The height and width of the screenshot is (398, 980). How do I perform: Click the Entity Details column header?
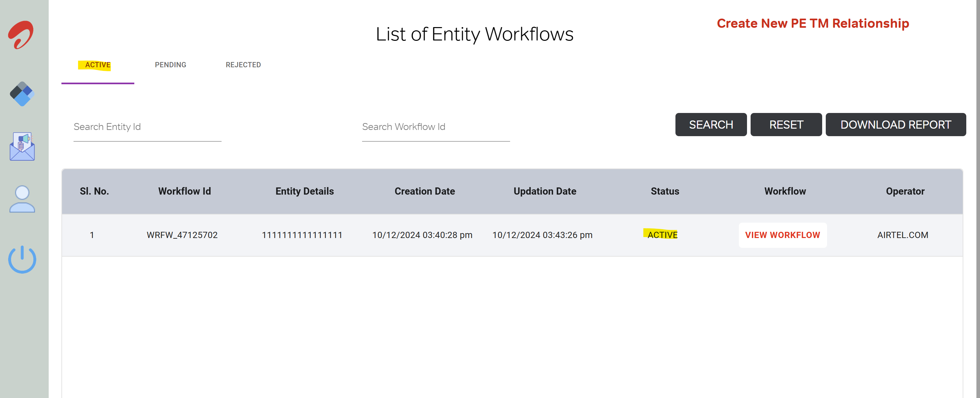305,191
